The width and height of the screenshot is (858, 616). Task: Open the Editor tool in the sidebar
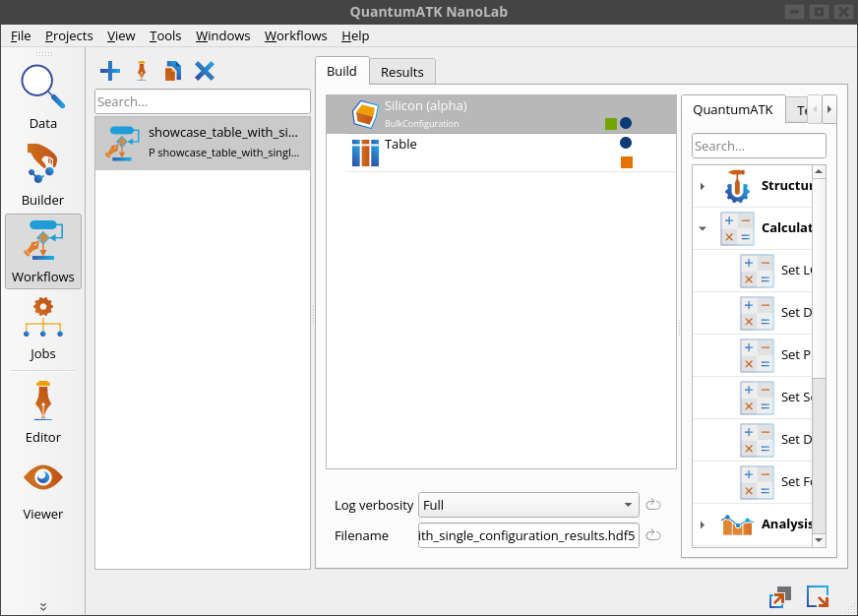click(x=42, y=412)
